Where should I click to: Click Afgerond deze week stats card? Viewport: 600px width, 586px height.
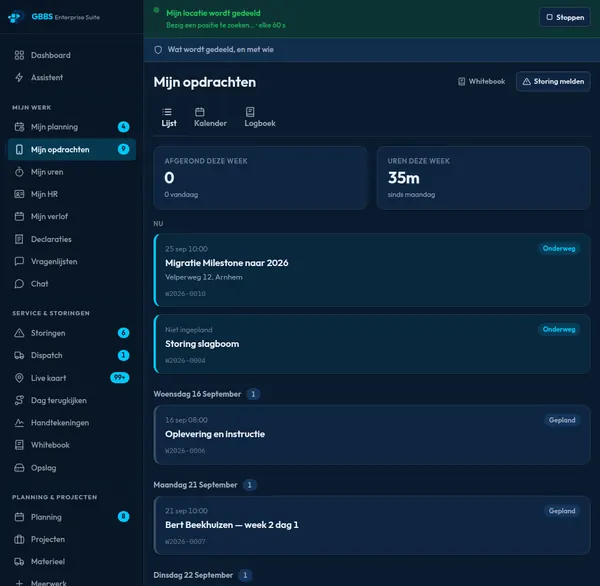(260, 178)
